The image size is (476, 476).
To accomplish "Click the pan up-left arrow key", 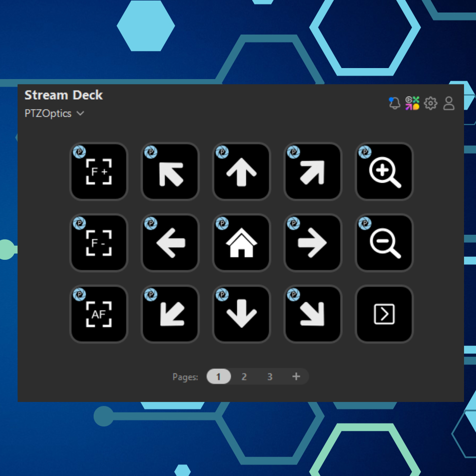I will tap(170, 172).
